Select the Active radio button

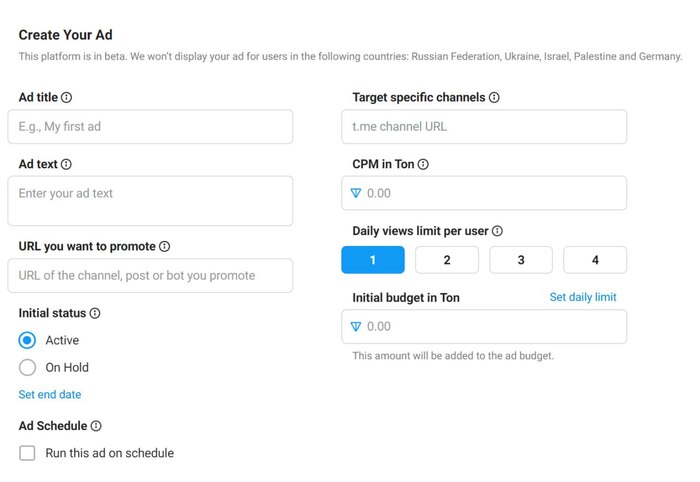(28, 340)
